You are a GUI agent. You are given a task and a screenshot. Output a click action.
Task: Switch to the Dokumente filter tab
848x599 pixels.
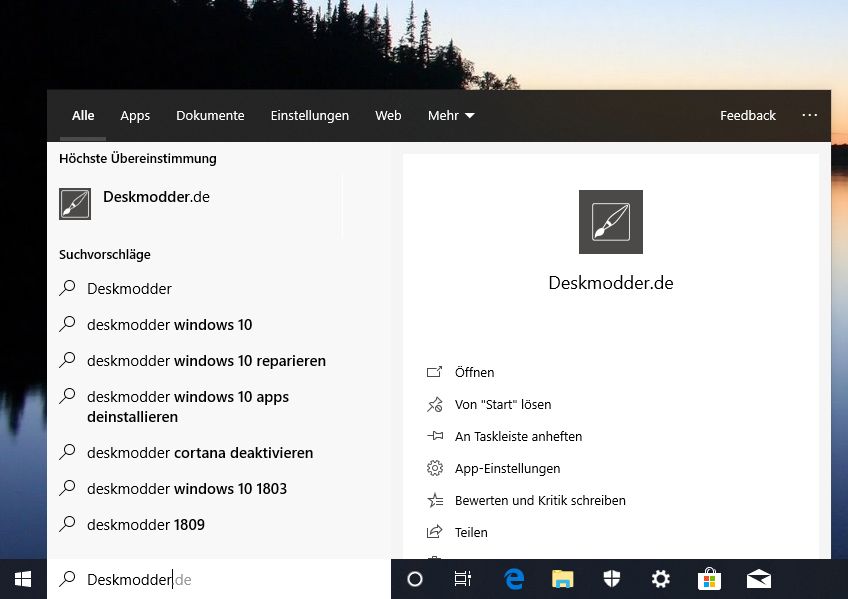click(210, 116)
